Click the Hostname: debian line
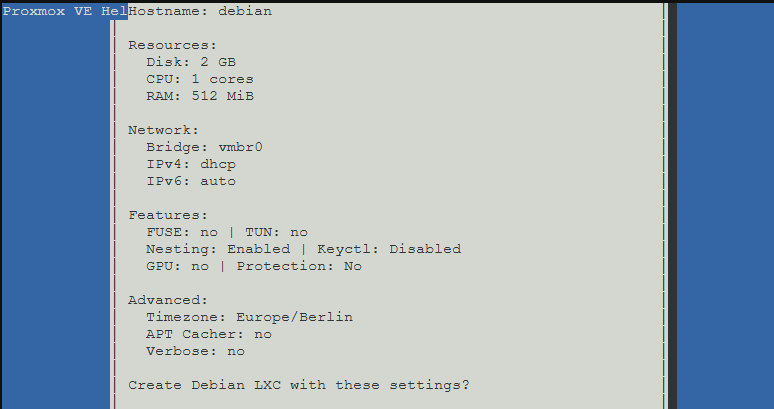The image size is (774, 409). [200, 11]
